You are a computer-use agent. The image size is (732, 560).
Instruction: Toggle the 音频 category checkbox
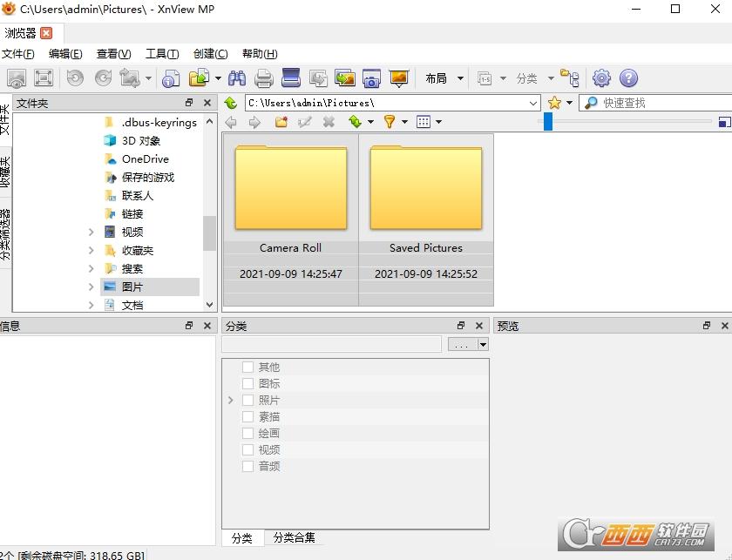pos(247,466)
